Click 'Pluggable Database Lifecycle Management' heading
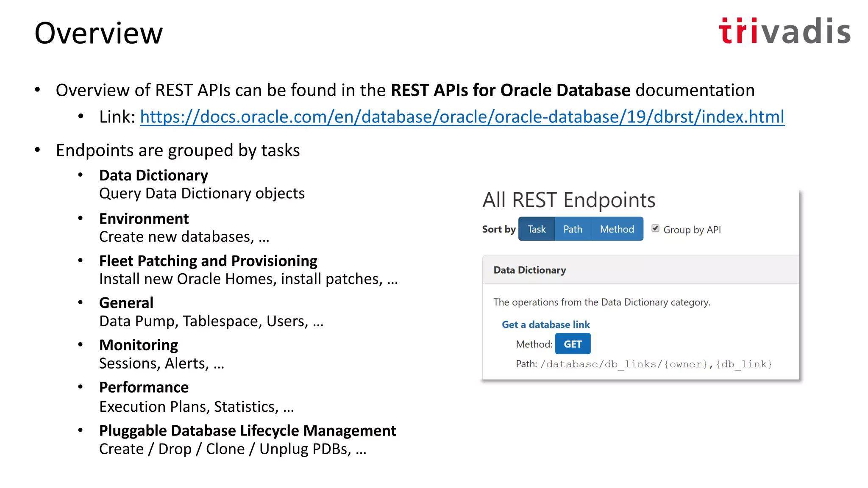The width and height of the screenshot is (868, 488). [x=248, y=430]
